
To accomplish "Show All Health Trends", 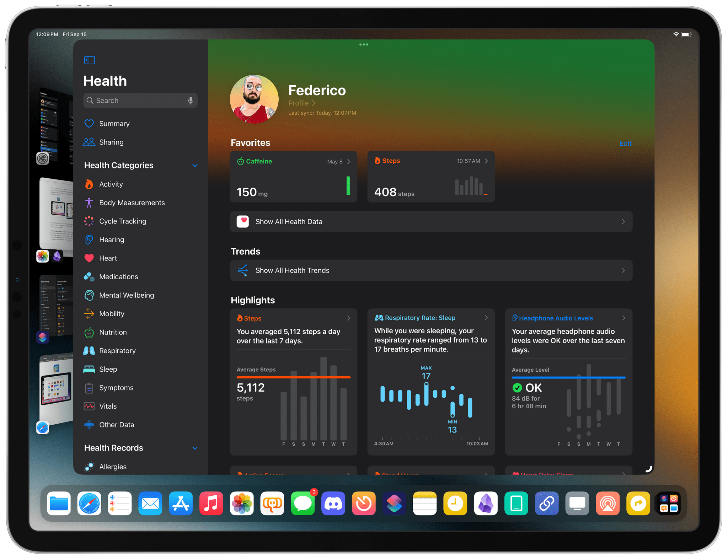I will coord(431,270).
